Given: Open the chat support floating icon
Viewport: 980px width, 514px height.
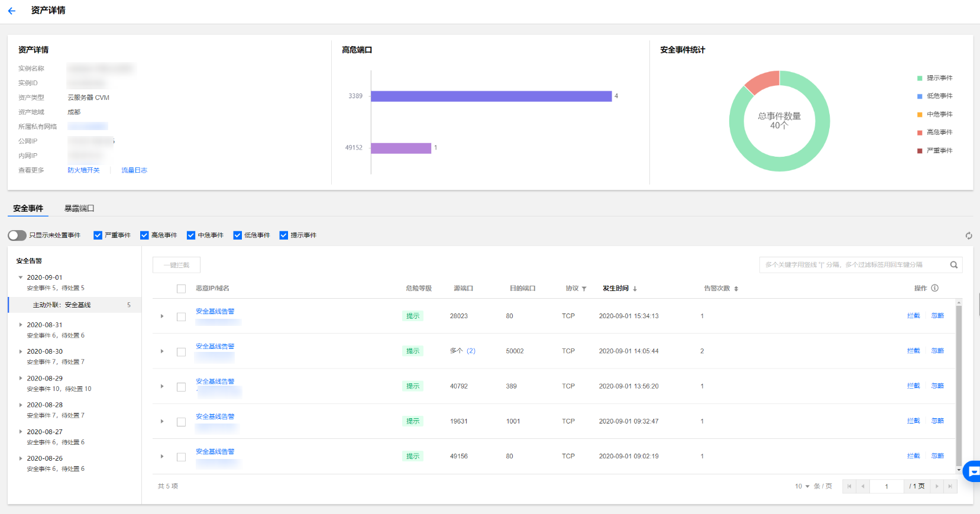Looking at the screenshot, I should click(x=972, y=471).
